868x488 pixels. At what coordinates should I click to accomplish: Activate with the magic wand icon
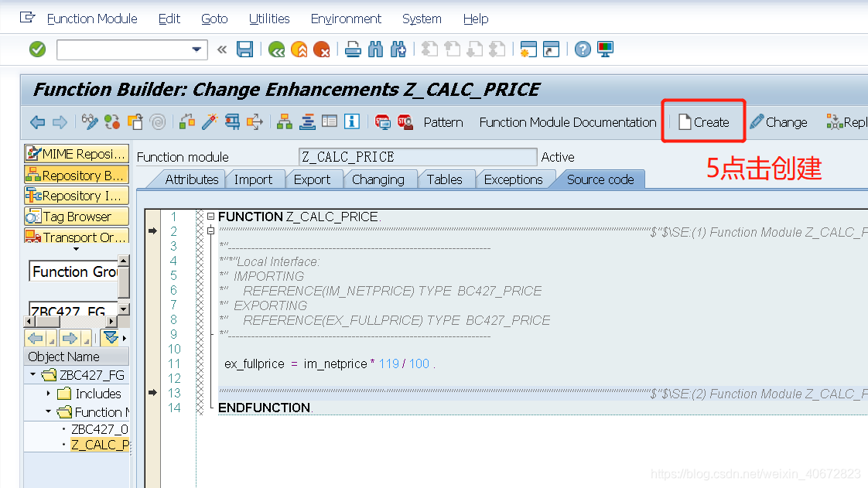pos(210,121)
